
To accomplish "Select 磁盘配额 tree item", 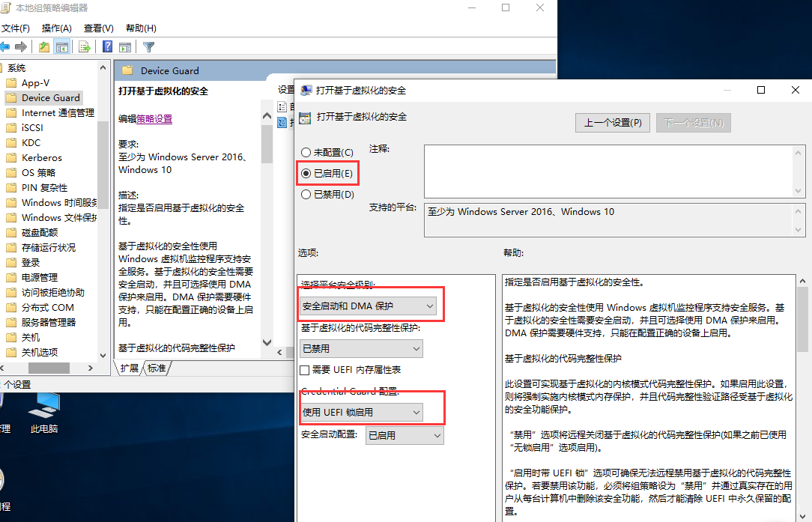I will click(40, 232).
